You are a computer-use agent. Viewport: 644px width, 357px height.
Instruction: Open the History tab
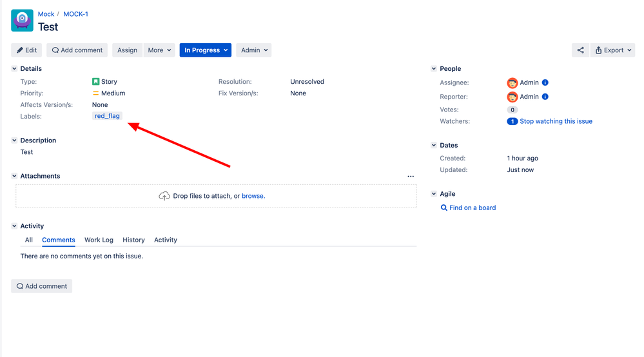tap(133, 240)
